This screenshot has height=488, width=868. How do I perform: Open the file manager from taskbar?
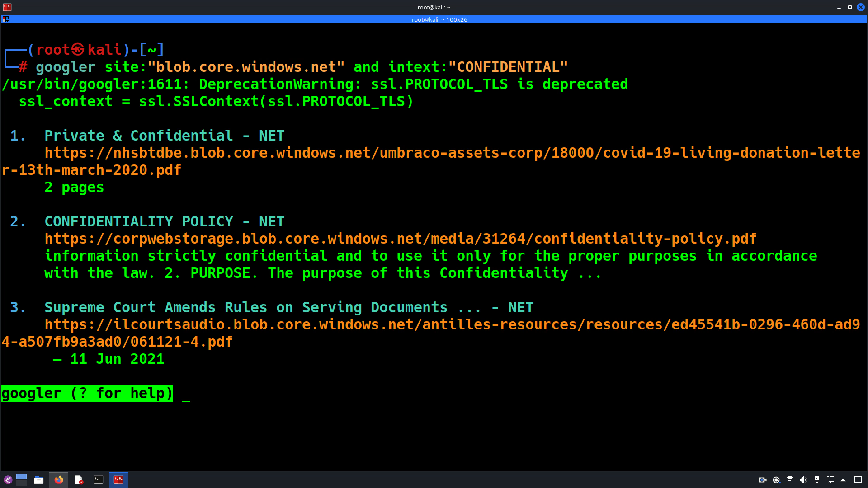tap(39, 480)
